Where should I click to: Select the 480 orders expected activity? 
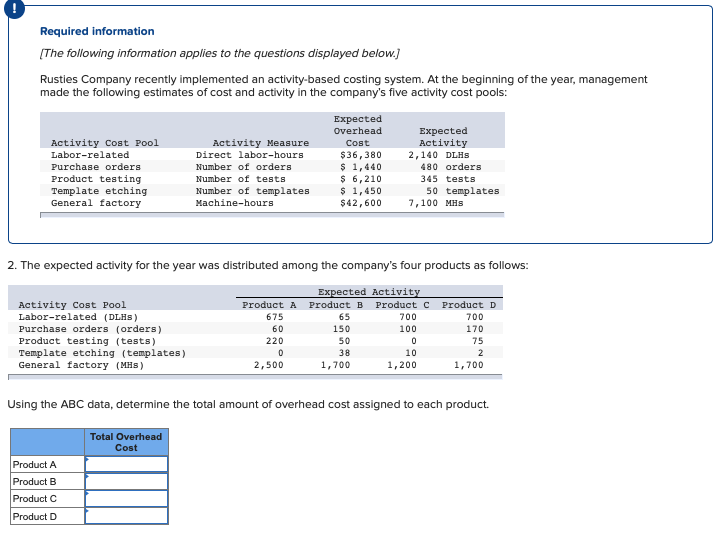pos(451,167)
